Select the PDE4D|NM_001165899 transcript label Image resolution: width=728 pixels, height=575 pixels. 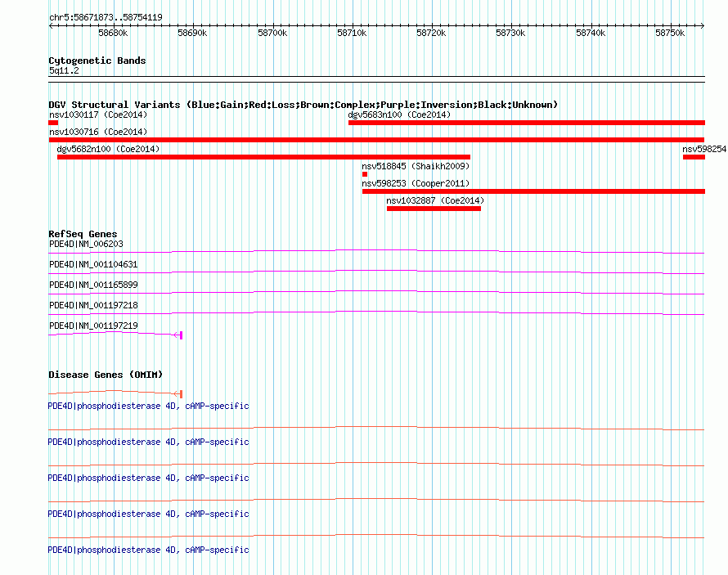93,285
